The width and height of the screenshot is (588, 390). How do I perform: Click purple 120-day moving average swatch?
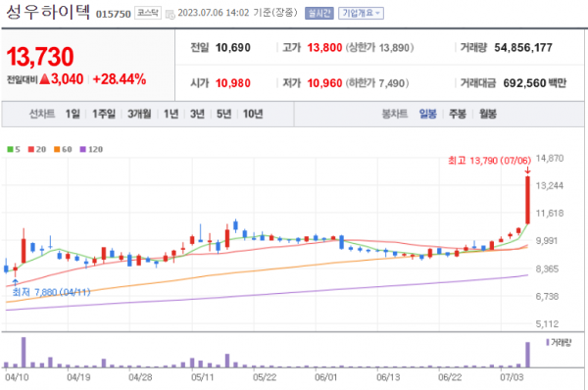(x=83, y=149)
